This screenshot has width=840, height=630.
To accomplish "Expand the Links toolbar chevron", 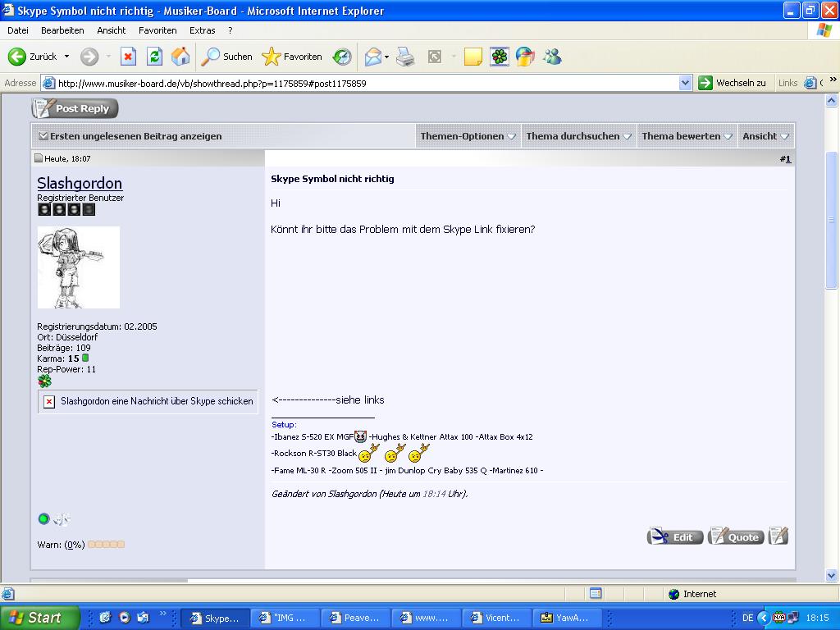I will (833, 80).
